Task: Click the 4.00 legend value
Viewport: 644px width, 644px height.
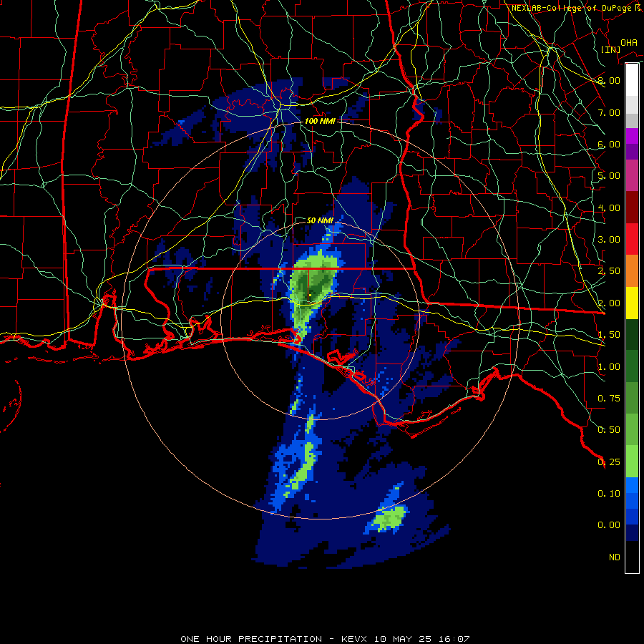Action: tap(609, 208)
